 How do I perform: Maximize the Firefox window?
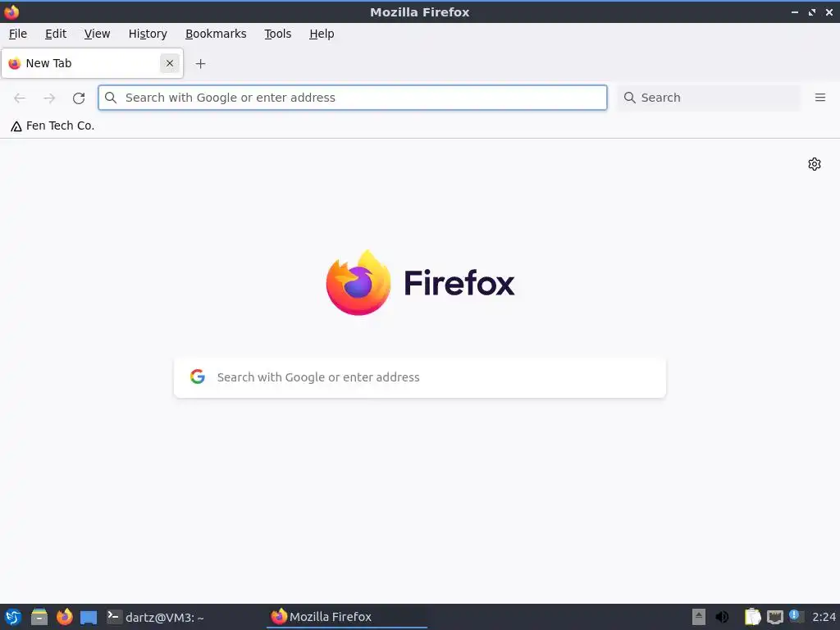812,12
